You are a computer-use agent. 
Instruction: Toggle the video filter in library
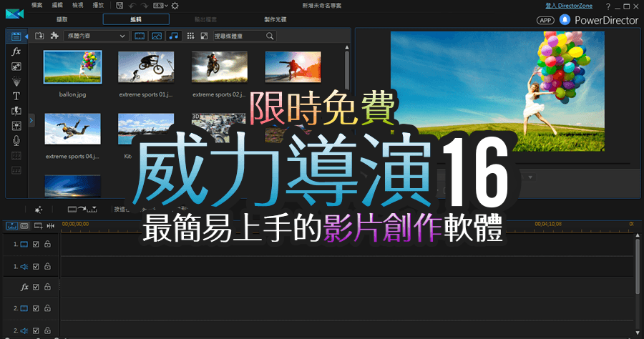click(x=140, y=36)
